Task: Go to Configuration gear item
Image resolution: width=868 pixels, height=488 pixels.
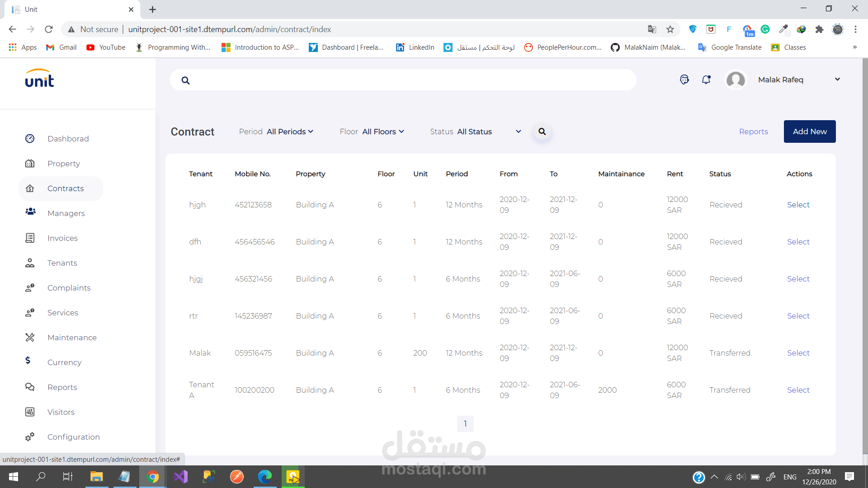Action: coord(73,437)
